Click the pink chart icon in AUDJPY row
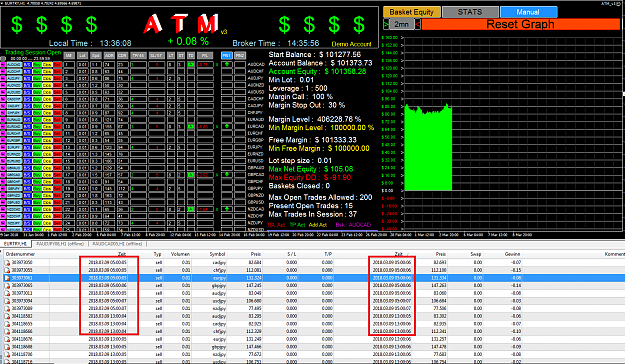 (x=2, y=78)
